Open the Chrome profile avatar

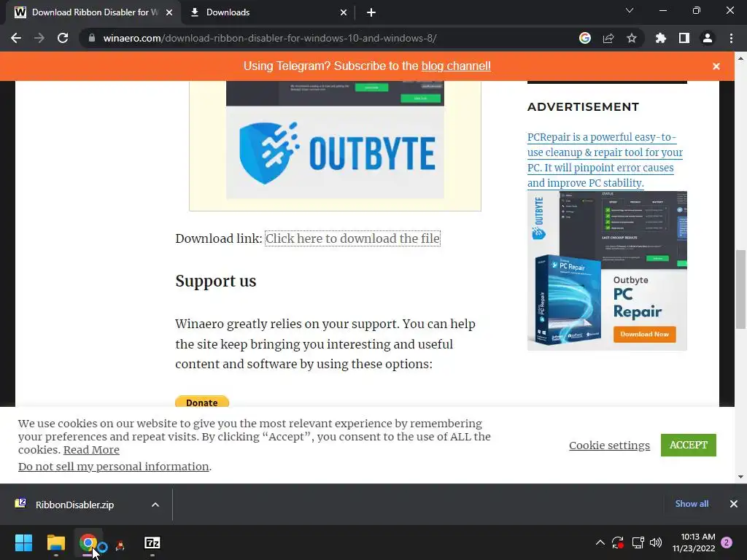coord(708,38)
